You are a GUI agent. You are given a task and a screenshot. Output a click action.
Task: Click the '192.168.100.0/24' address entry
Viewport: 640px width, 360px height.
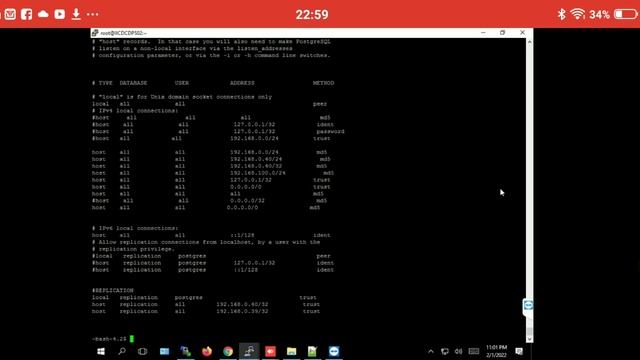click(258, 173)
